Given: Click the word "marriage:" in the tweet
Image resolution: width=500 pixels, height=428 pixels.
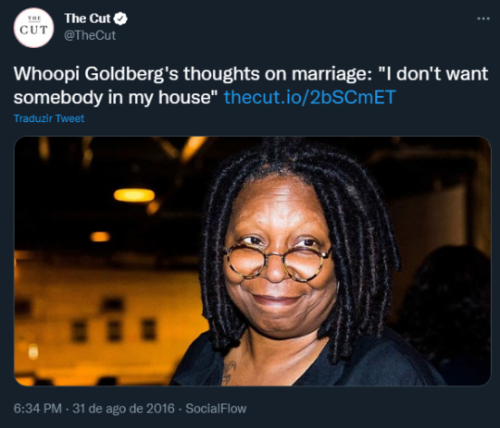Looking at the screenshot, I should [x=332, y=74].
